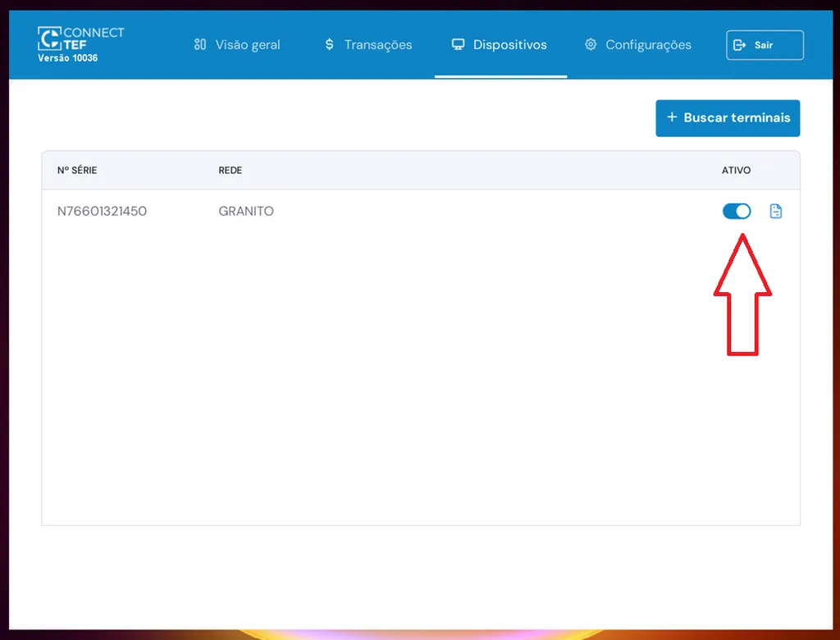The image size is (840, 640).
Task: Go to the Configurações tab
Action: (x=648, y=44)
